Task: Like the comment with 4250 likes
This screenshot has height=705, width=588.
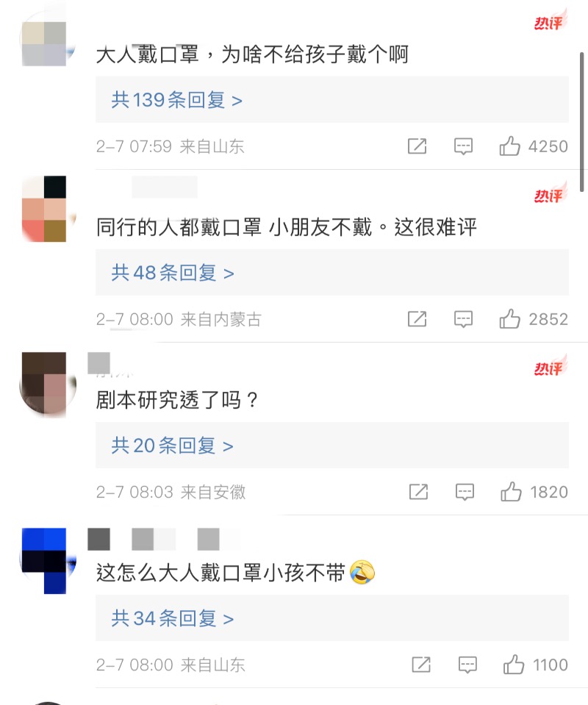Action: pos(509,146)
